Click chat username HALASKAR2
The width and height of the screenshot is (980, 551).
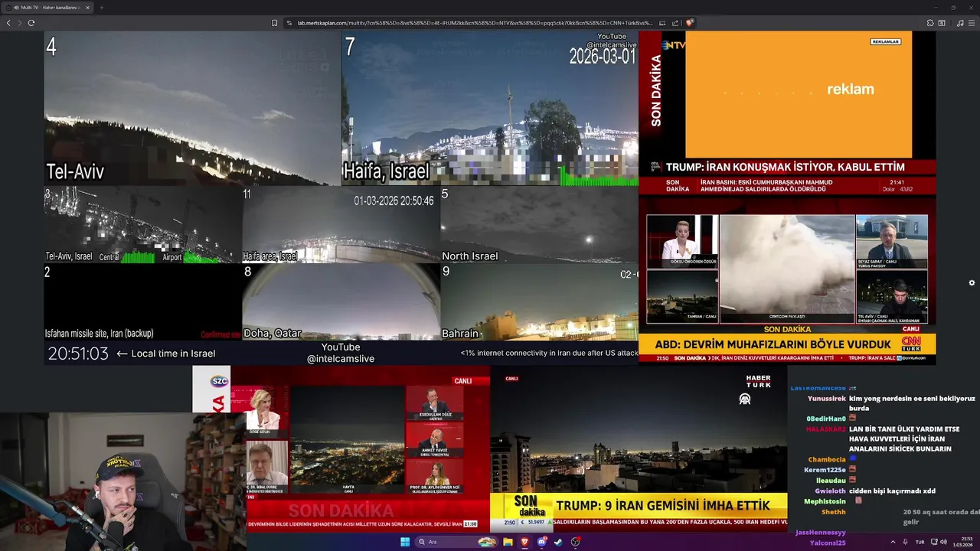coord(825,429)
